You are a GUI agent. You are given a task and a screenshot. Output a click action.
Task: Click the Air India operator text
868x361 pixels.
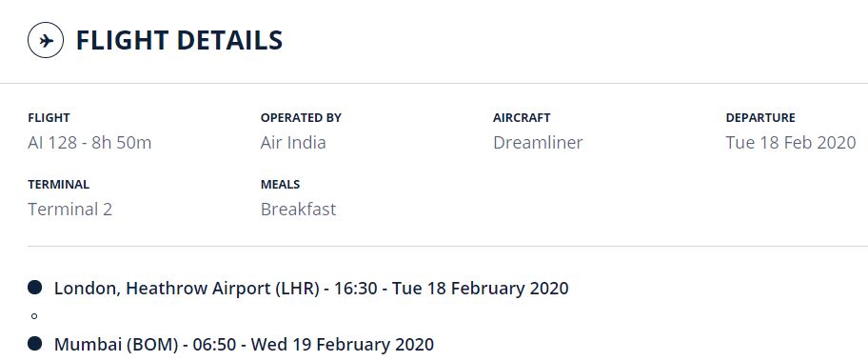(x=293, y=143)
